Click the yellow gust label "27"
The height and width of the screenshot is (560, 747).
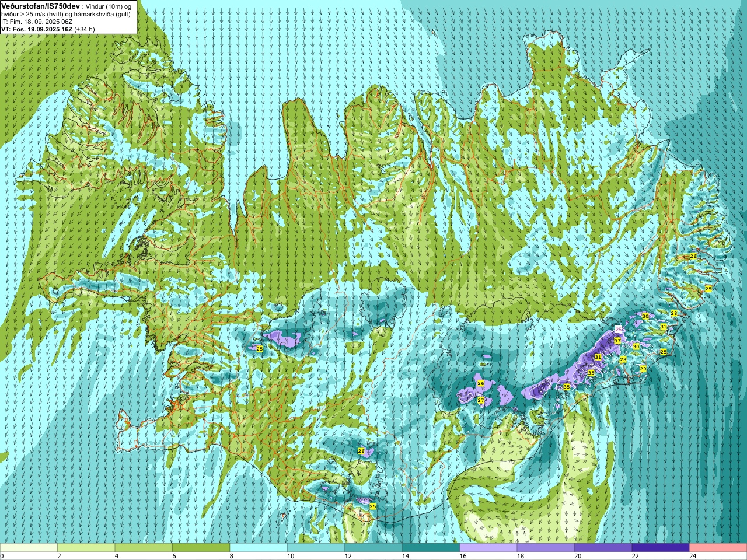tap(481, 400)
